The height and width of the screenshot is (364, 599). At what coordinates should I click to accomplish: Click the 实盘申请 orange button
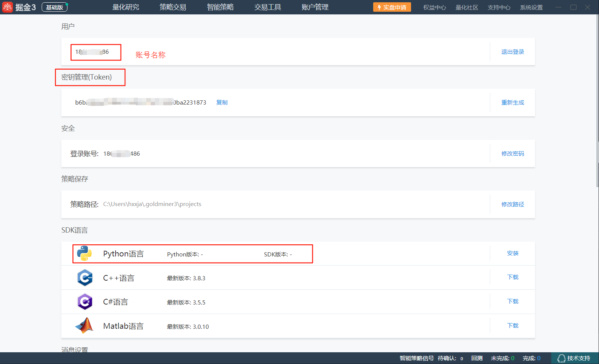coord(392,7)
